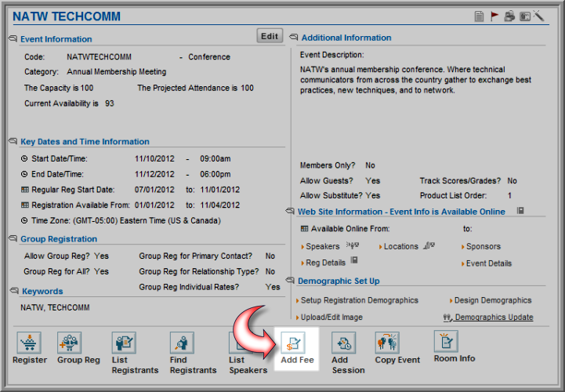Click the Annual Membership Meeting category value
The image size is (565, 392).
pyautogui.click(x=117, y=72)
